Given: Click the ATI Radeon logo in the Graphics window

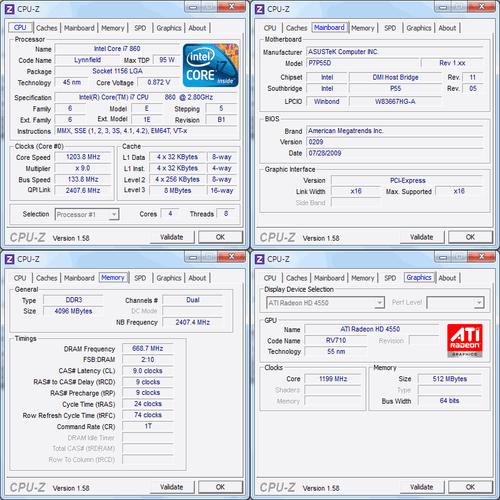Looking at the screenshot, I should [x=465, y=340].
